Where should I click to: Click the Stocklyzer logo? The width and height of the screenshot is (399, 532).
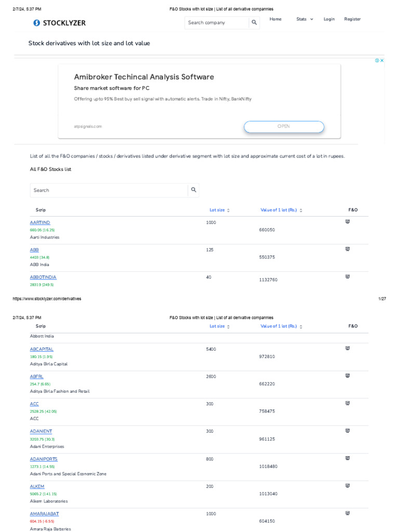pos(60,23)
